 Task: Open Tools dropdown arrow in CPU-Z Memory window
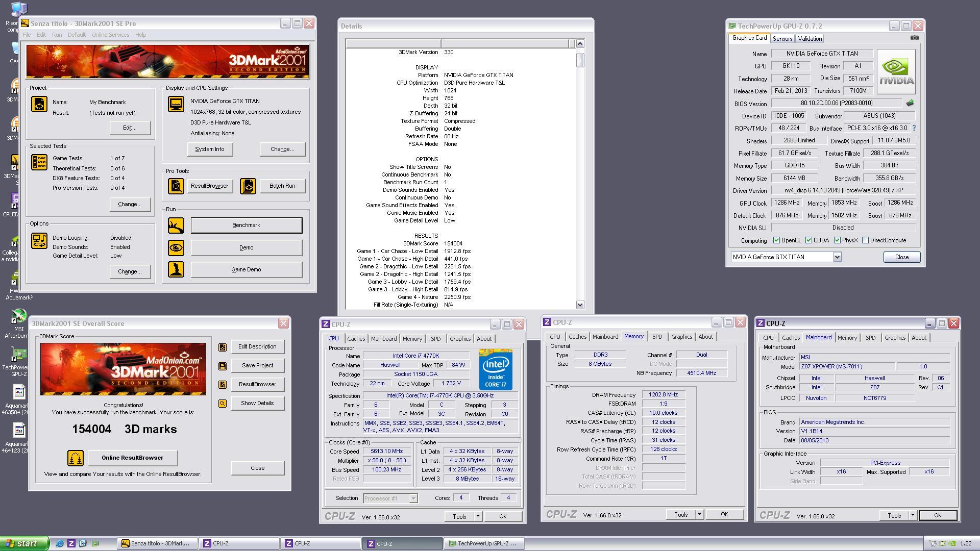(x=699, y=514)
